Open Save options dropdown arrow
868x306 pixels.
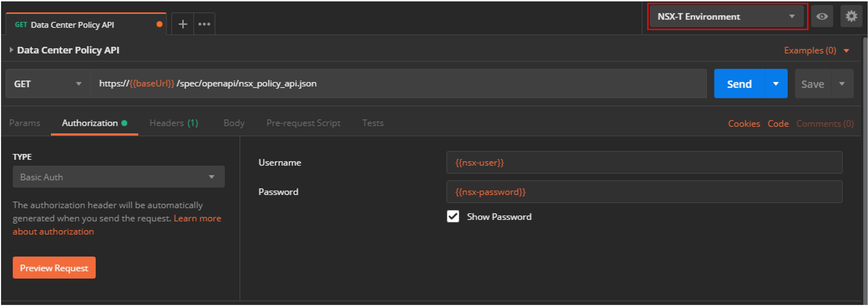click(x=842, y=84)
